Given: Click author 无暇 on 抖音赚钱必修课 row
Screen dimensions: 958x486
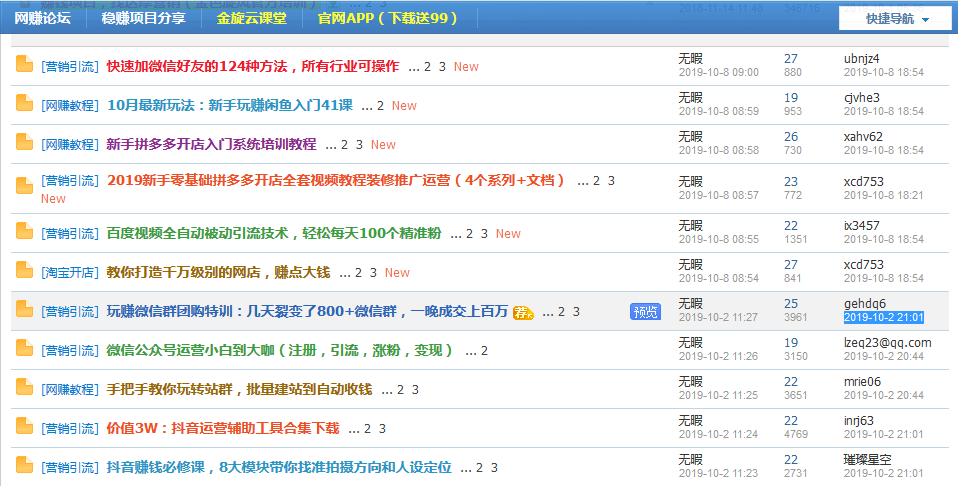Looking at the screenshot, I should [691, 460].
